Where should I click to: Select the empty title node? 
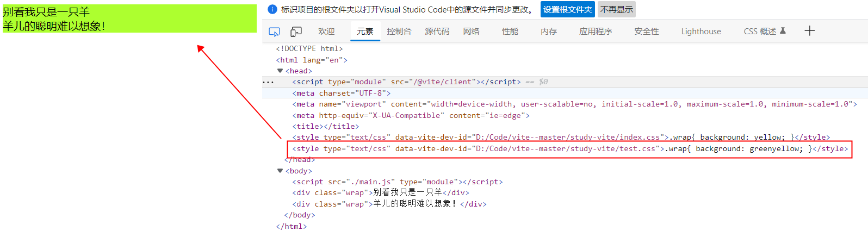pos(326,127)
